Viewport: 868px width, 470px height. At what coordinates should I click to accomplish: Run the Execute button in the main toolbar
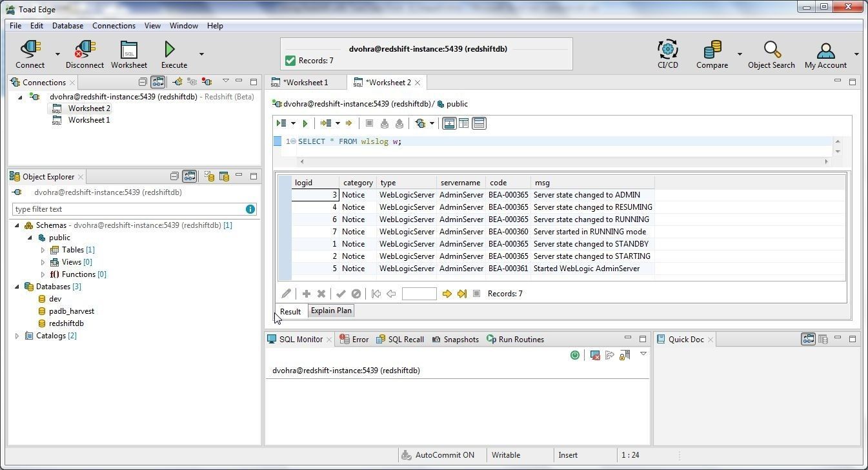(x=174, y=54)
